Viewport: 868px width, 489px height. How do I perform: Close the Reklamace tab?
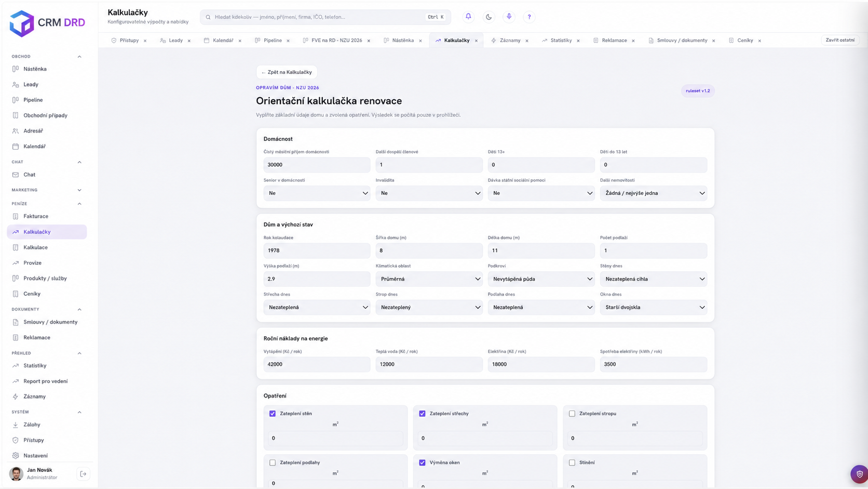coord(633,41)
